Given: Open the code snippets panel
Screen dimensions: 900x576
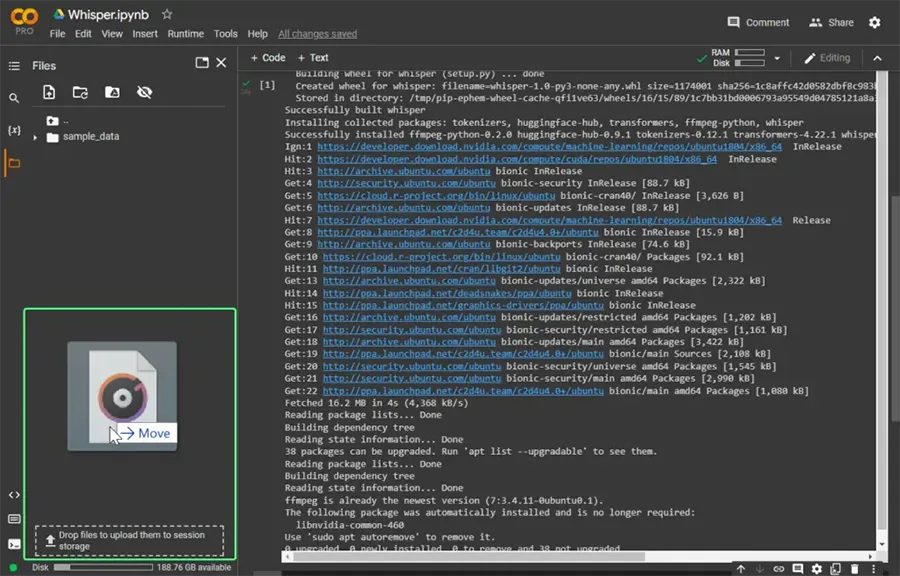Looking at the screenshot, I should (x=13, y=493).
